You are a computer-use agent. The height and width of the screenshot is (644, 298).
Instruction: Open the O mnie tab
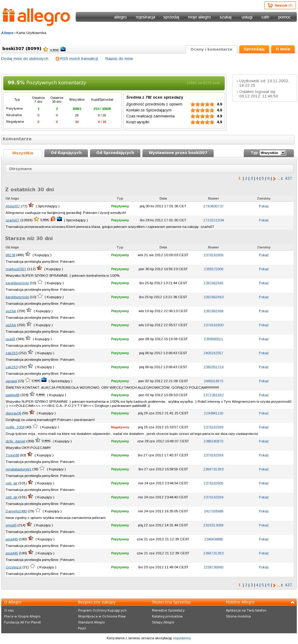pyautogui.click(x=283, y=49)
